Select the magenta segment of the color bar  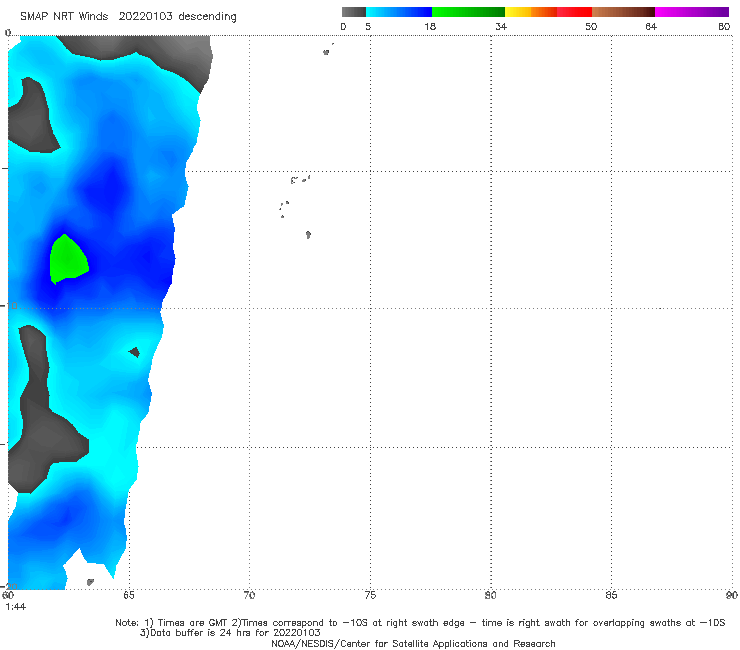[692, 12]
